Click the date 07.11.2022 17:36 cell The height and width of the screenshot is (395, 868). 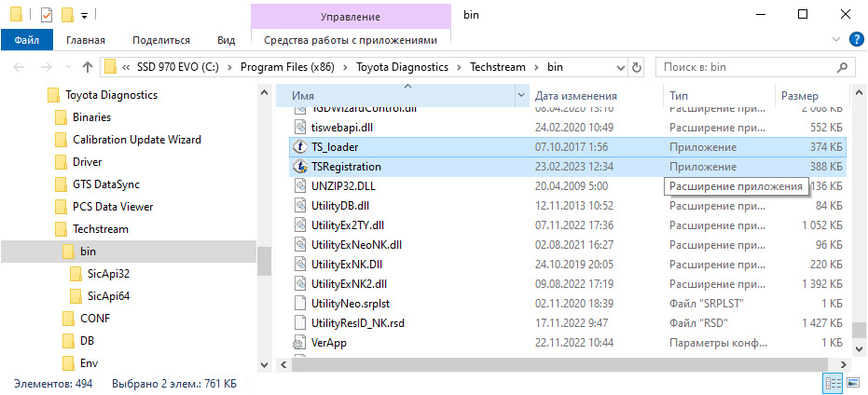[x=574, y=225]
